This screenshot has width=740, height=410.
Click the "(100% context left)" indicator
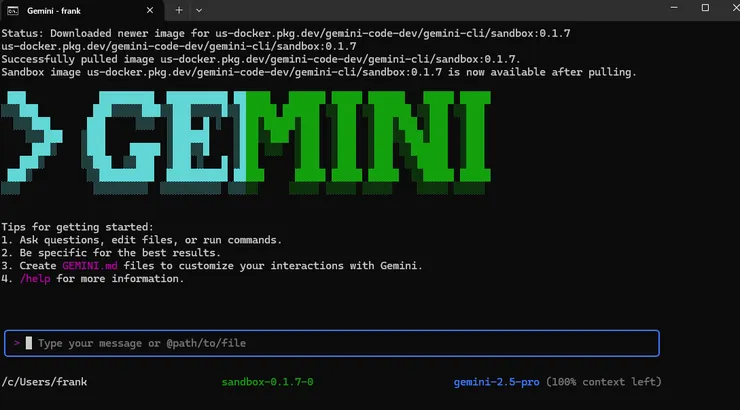tap(604, 382)
